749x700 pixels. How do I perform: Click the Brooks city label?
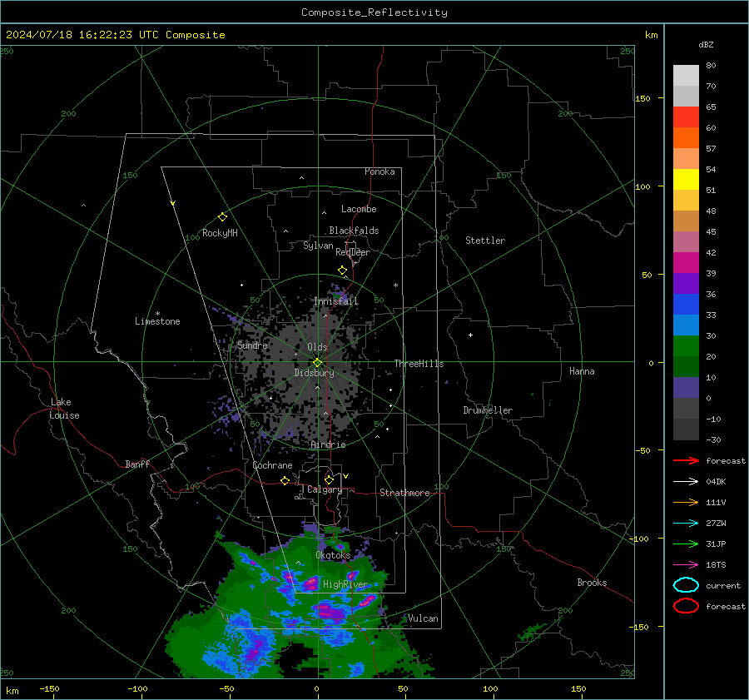tap(592, 583)
